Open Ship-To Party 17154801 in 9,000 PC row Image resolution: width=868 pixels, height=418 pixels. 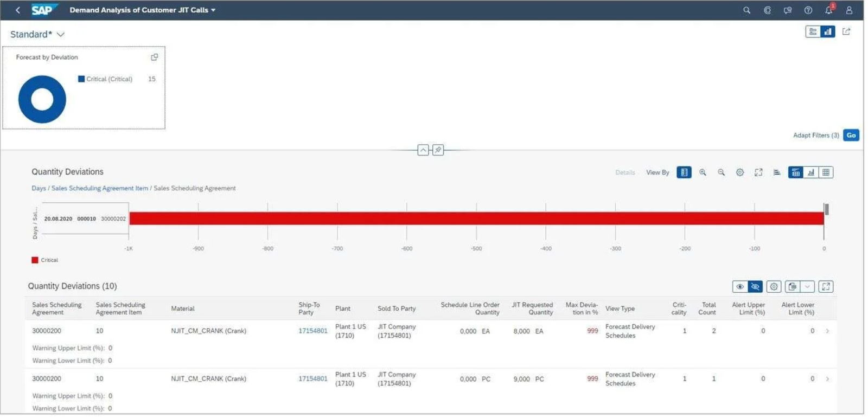point(313,379)
